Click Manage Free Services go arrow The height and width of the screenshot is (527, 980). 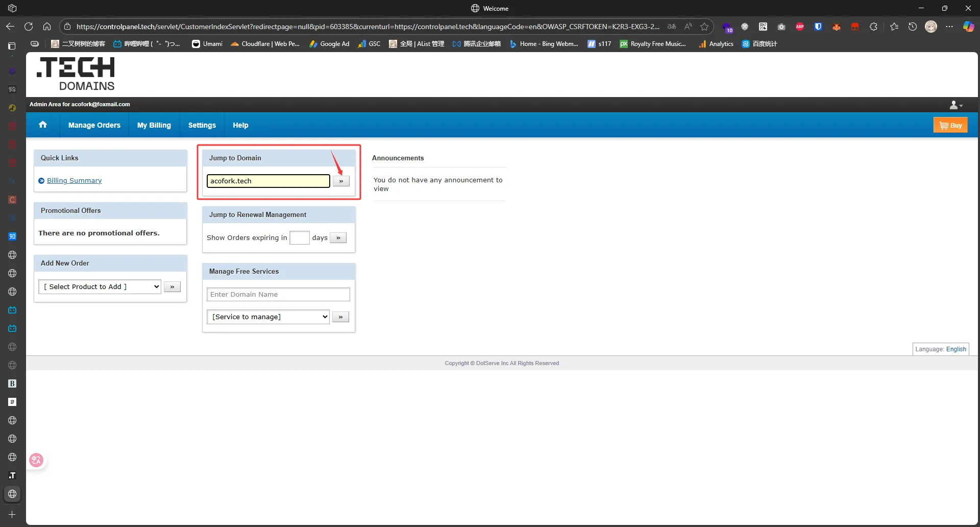click(x=340, y=317)
